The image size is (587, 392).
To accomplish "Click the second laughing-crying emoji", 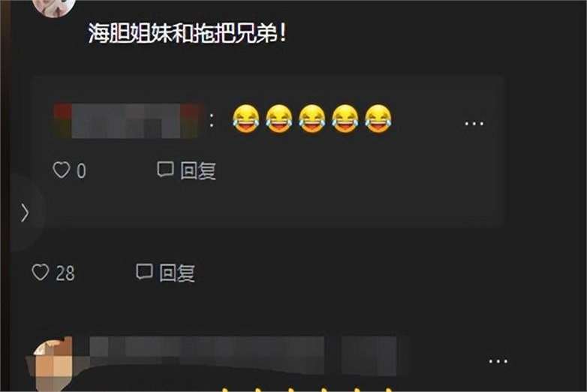I will tap(279, 119).
